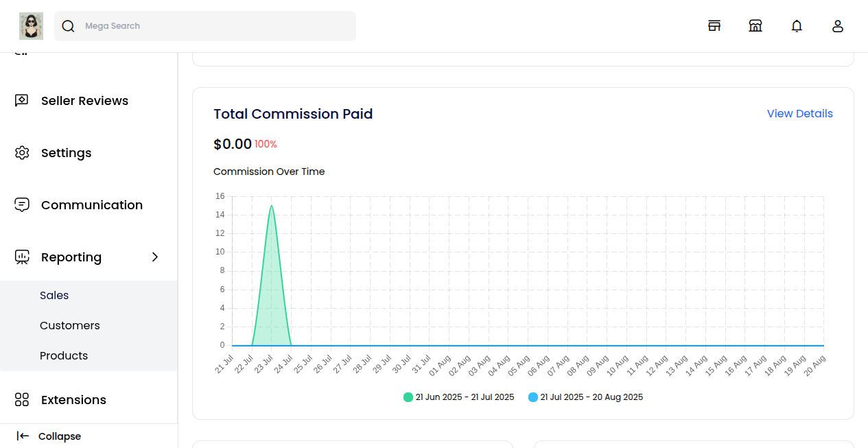Click the Reporting gauge icon
This screenshot has height=448, width=868.
coord(22,257)
